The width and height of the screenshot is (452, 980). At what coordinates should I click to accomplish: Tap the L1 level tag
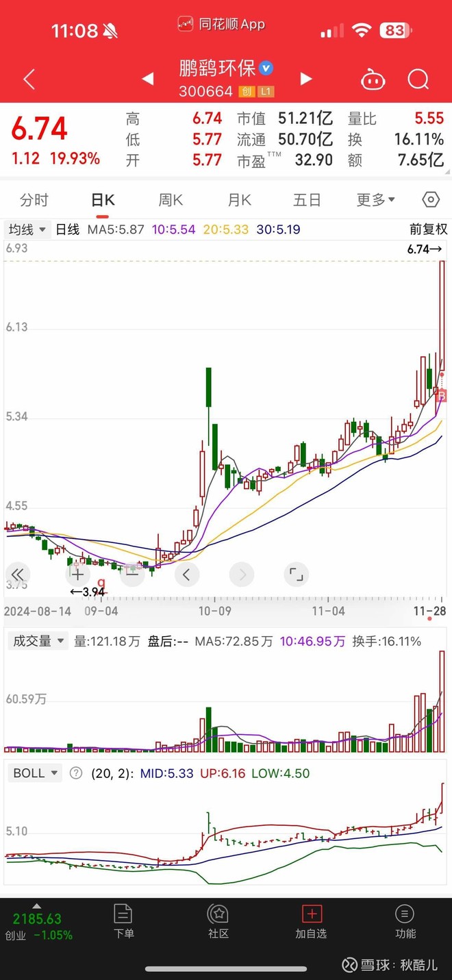coord(266,92)
